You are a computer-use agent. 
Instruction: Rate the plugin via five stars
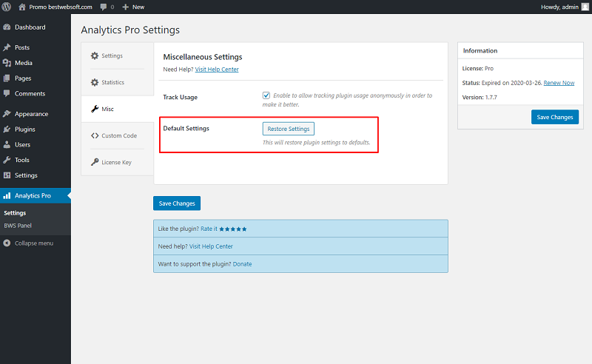tap(233, 229)
